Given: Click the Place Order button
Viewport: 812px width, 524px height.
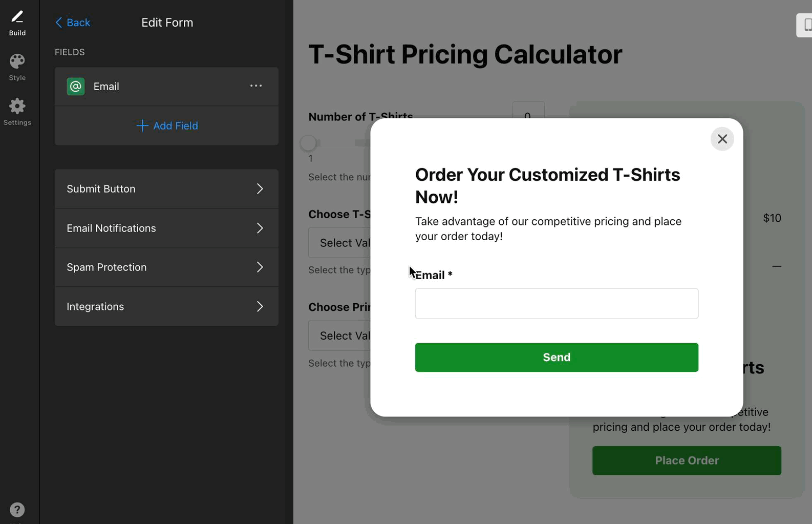Looking at the screenshot, I should coord(686,460).
